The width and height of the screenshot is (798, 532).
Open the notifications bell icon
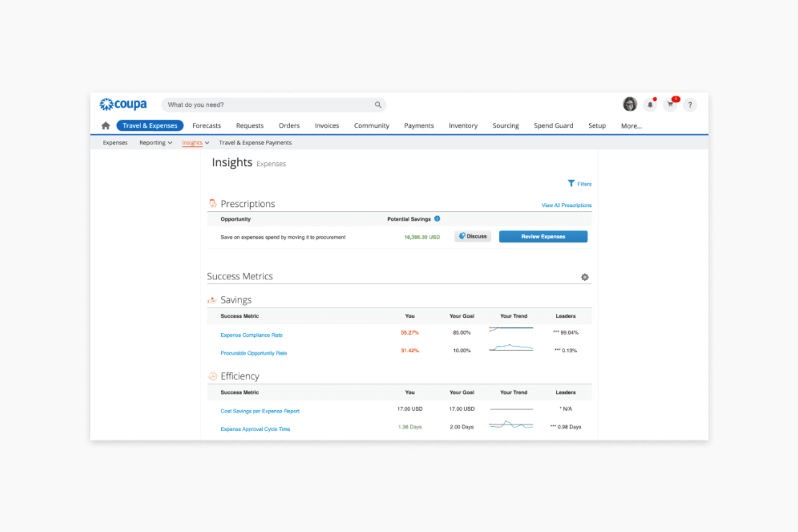[x=650, y=105]
